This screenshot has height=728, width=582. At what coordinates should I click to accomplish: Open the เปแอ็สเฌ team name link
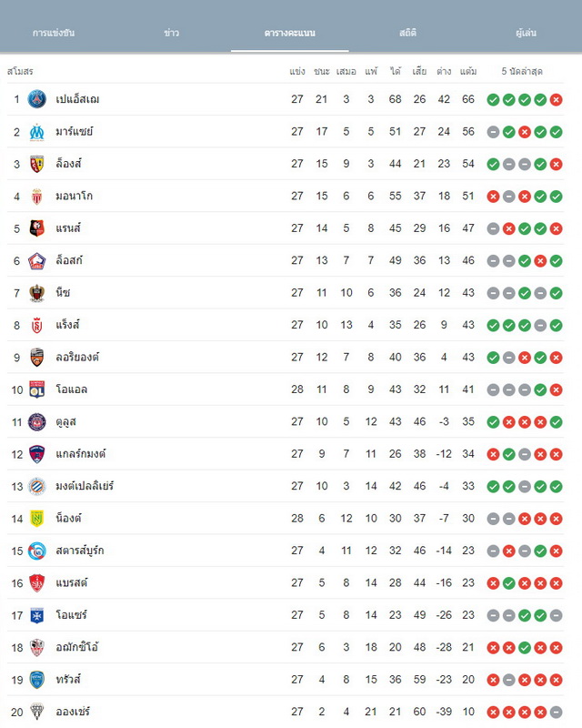pyautogui.click(x=77, y=99)
